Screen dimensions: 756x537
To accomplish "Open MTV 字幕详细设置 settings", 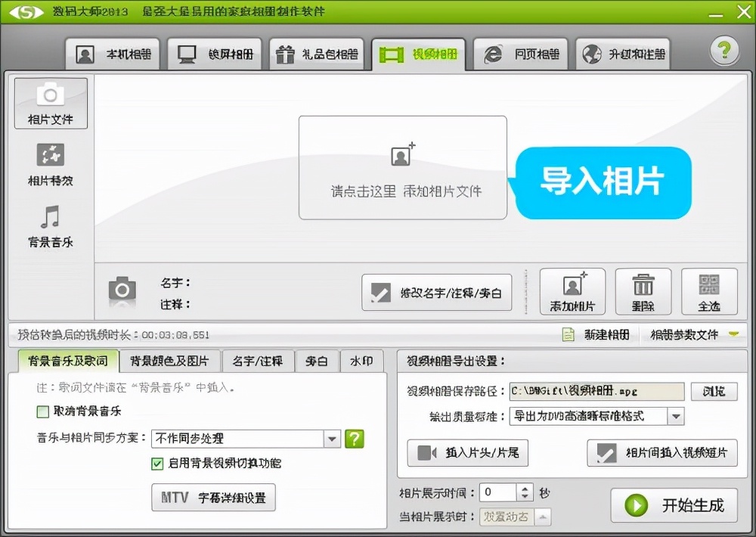I will click(213, 498).
